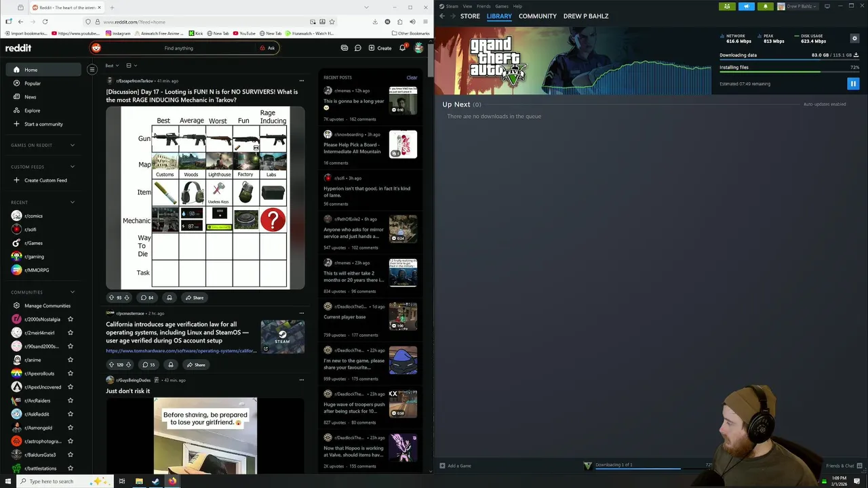
Task: Open Firefox downloads arrow icon
Action: coord(375,22)
